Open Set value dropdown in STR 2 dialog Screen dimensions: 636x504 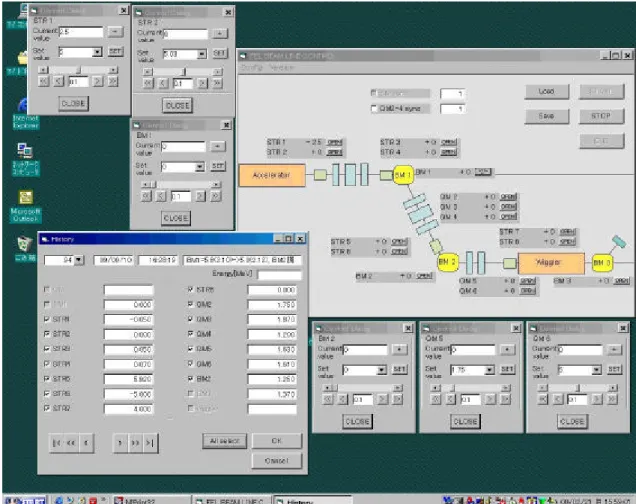click(202, 54)
